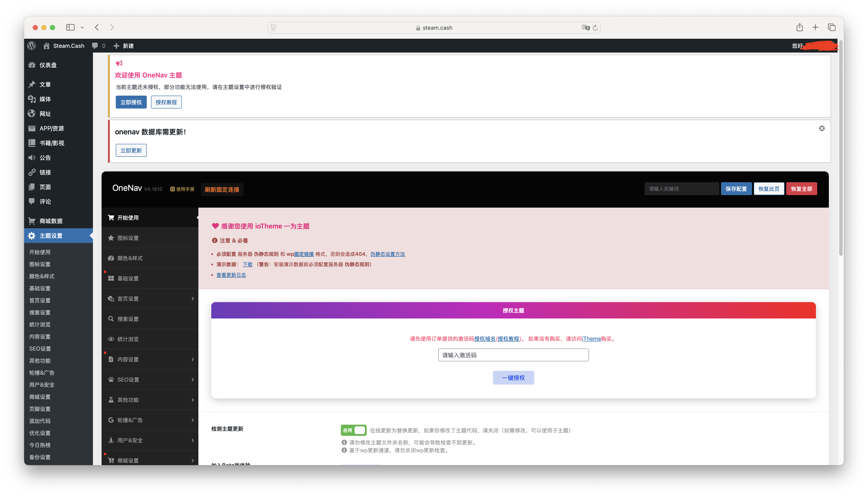Click the plus 新建 icon
This screenshot has height=497, width=868.
point(116,46)
